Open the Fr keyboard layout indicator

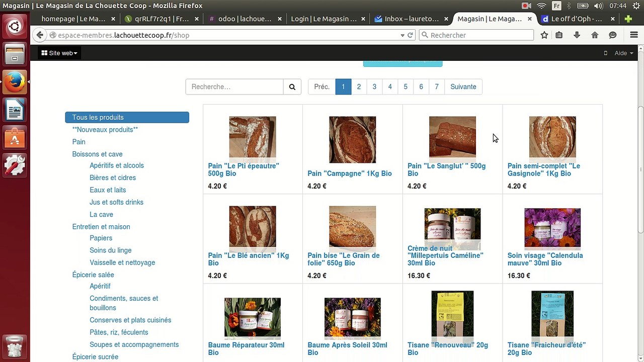pos(556,6)
